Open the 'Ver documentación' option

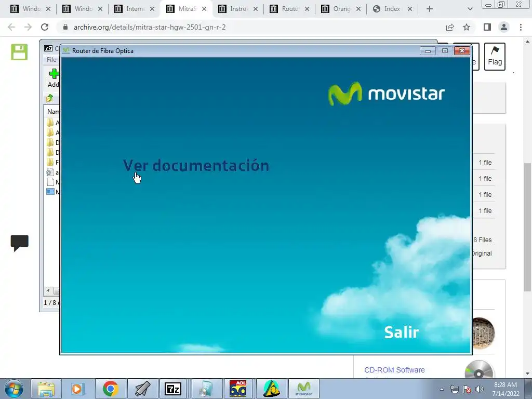pyautogui.click(x=196, y=166)
